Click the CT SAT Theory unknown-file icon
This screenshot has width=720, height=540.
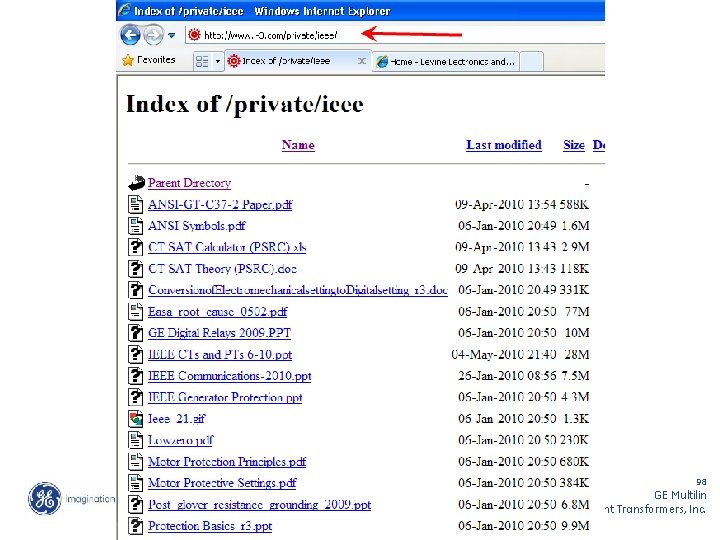click(135, 268)
